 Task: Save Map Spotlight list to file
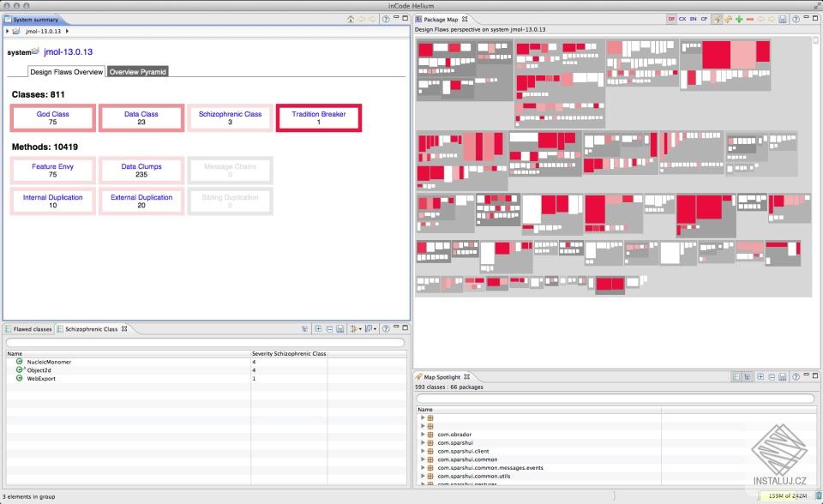click(x=783, y=377)
